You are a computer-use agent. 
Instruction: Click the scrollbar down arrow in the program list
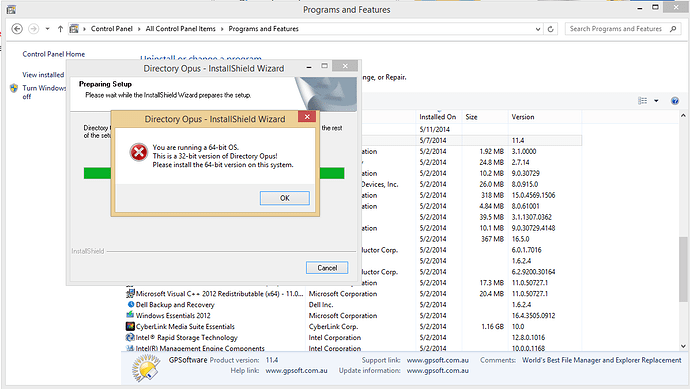(683, 346)
